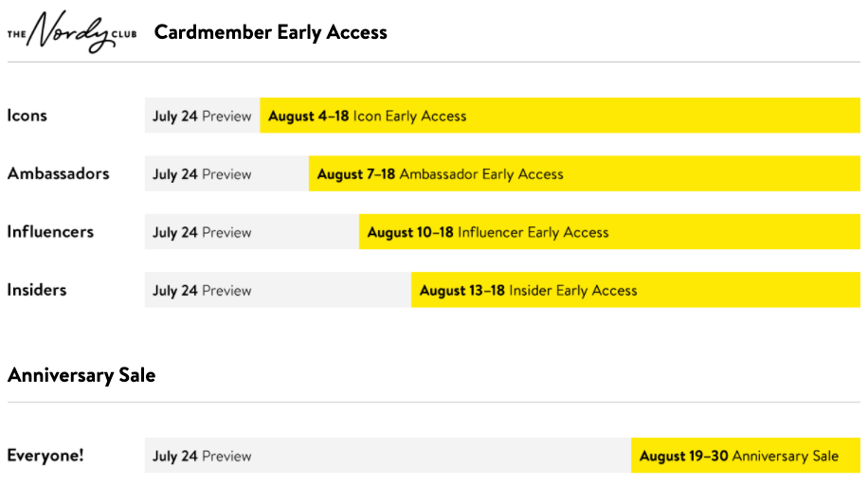This screenshot has height=485, width=868.
Task: Click the Ambassadors tier label
Action: point(58,173)
